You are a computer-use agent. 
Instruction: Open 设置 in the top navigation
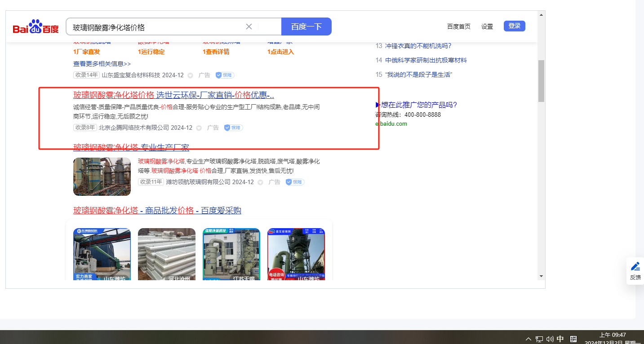pyautogui.click(x=487, y=26)
